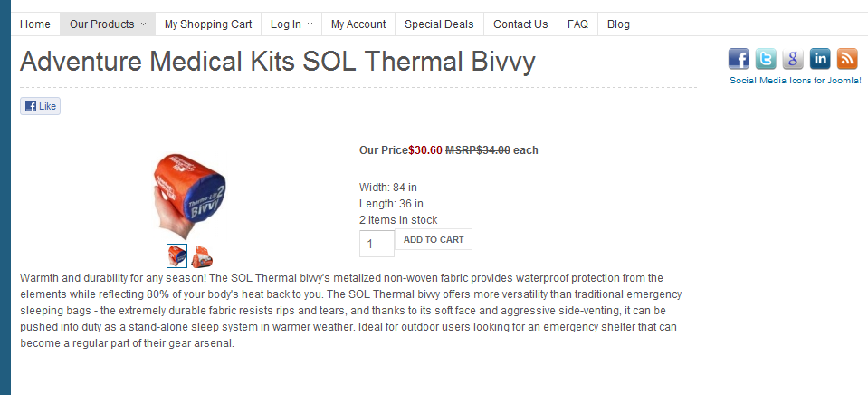This screenshot has width=868, height=395.
Task: Open the Special Deals menu item
Action: pyautogui.click(x=439, y=24)
